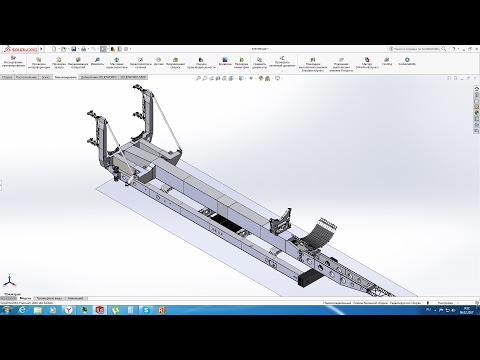Click Edit Appearance color ball icon

click(261, 78)
